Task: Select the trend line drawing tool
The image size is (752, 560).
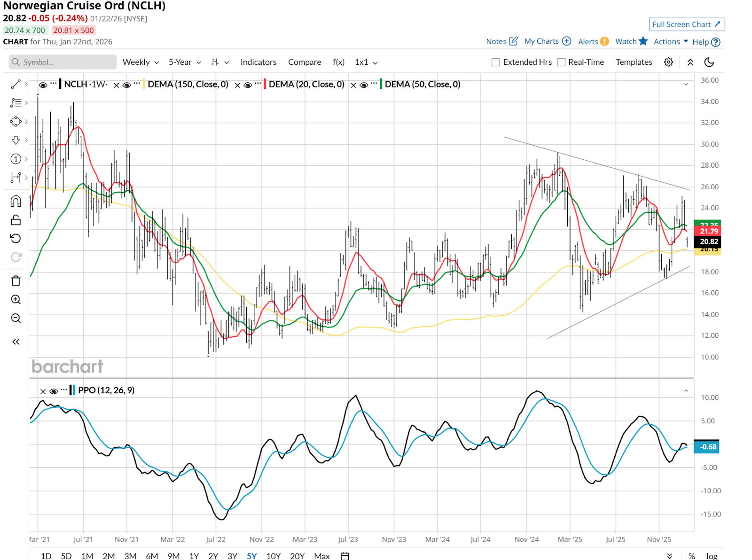Action: [x=16, y=84]
